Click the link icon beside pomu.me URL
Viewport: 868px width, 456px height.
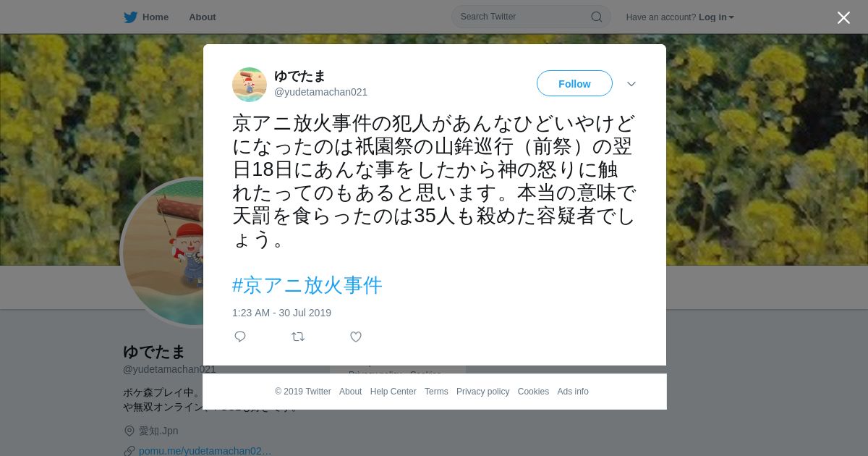point(129,451)
